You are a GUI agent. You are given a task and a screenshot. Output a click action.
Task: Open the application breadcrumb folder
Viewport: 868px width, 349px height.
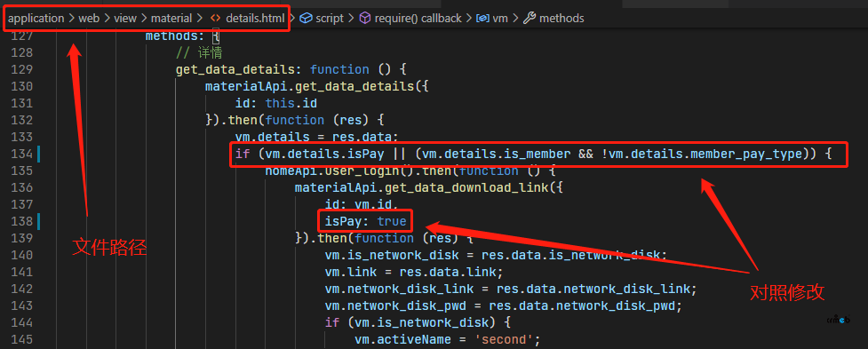click(36, 19)
